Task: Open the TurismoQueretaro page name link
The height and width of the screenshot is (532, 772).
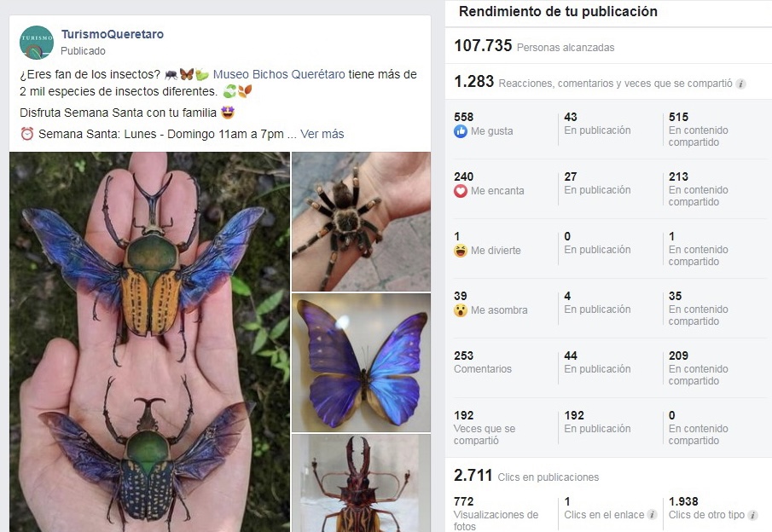Action: click(x=112, y=35)
